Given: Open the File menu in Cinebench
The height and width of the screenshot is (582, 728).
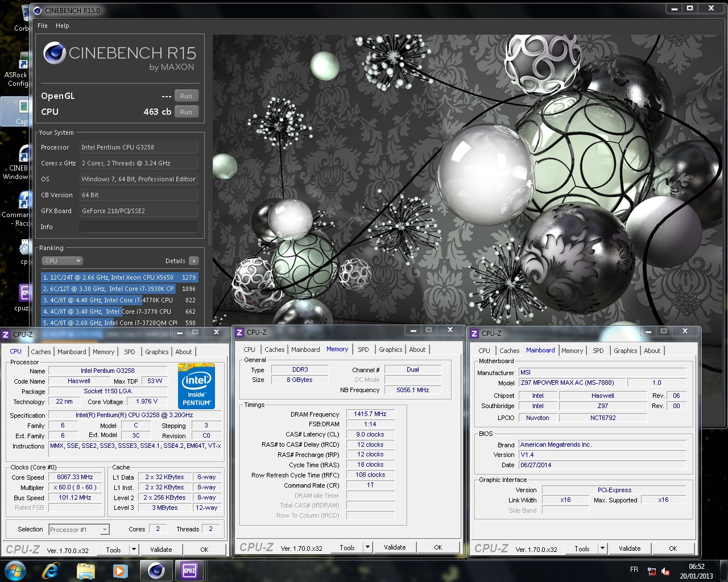Looking at the screenshot, I should coord(43,26).
